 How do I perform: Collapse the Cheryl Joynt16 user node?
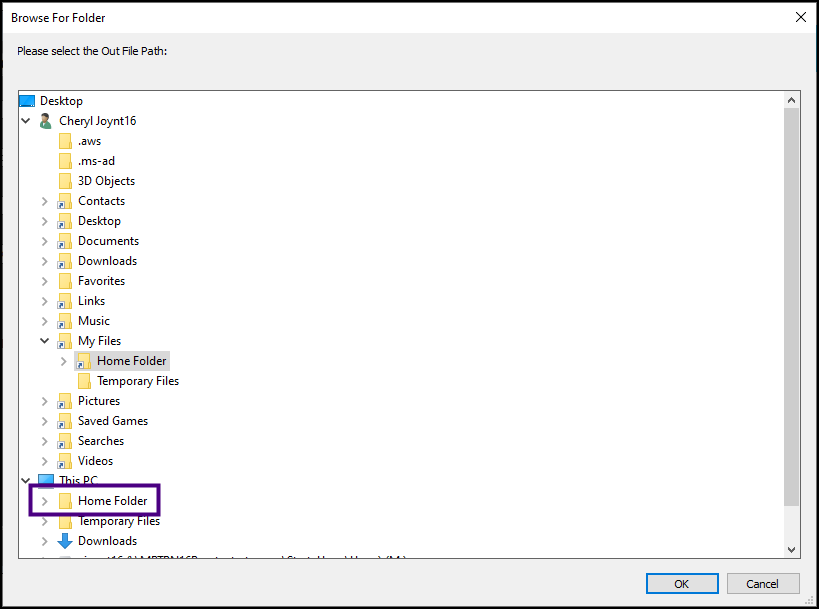click(26, 121)
